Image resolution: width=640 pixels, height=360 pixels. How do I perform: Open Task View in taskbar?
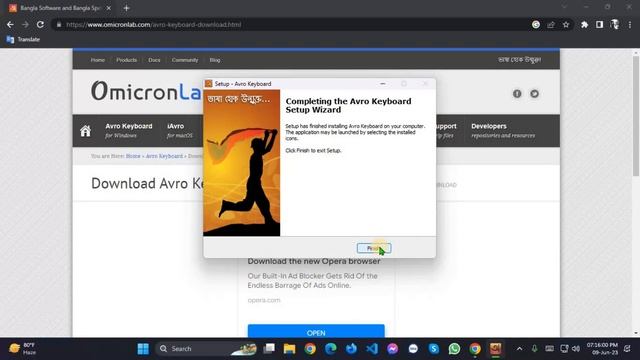coord(269,349)
